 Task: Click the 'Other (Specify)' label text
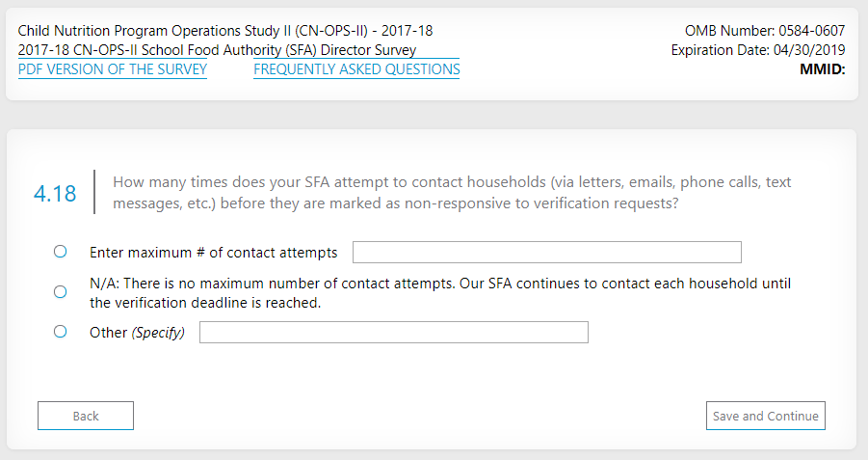(137, 333)
